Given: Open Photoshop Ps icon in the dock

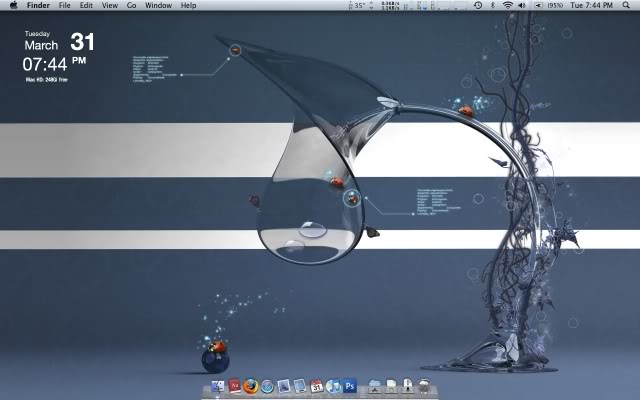Looking at the screenshot, I should coord(350,385).
